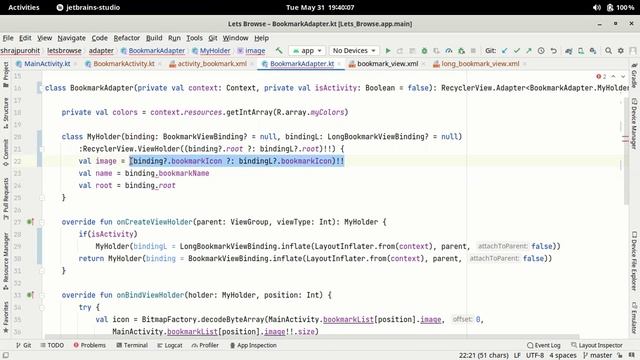
Task: Click the MyHolder breadcrumb in navigation bar
Action: [x=211, y=51]
